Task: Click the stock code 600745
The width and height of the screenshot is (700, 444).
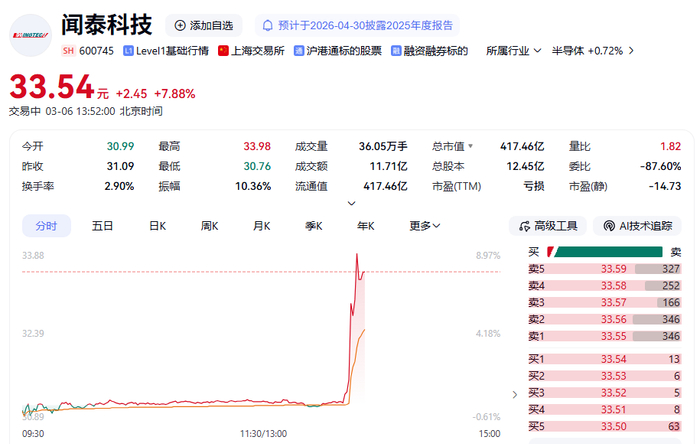Action: 96,51
